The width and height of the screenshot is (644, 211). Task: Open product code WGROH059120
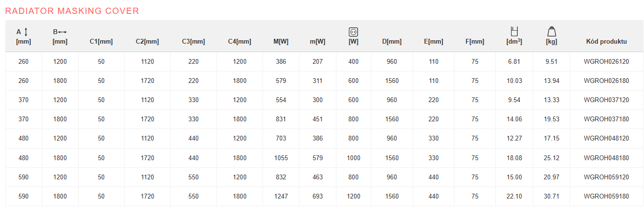pos(606,177)
